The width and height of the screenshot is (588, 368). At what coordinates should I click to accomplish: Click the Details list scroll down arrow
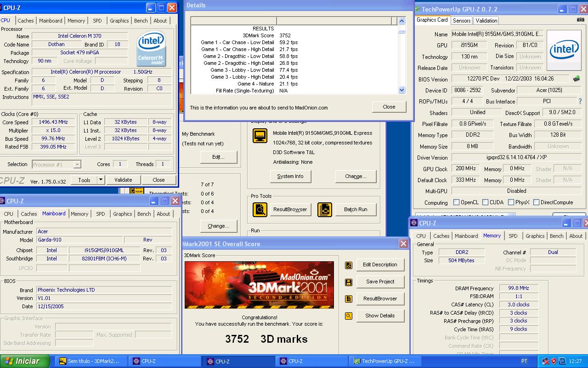pyautogui.click(x=401, y=90)
